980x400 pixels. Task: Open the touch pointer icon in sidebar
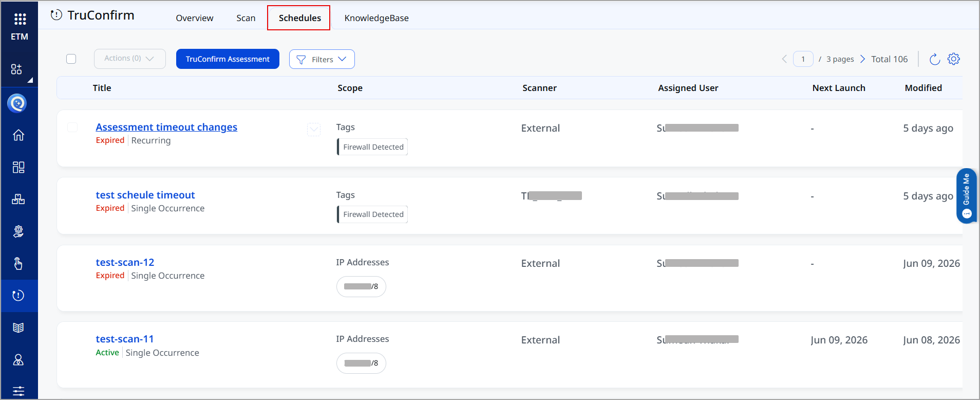(x=18, y=263)
